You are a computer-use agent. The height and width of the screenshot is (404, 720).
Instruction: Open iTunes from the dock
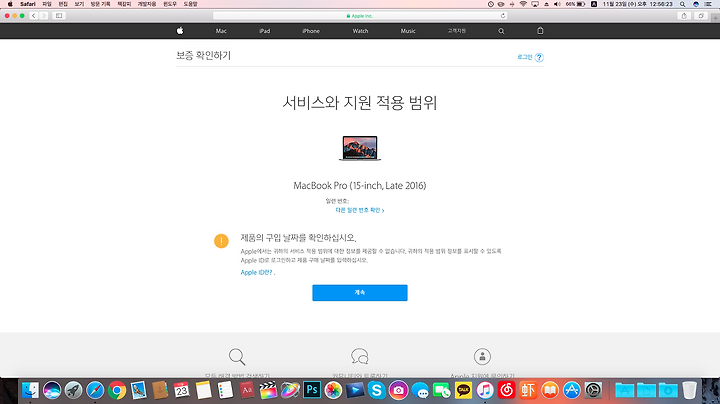(485, 391)
